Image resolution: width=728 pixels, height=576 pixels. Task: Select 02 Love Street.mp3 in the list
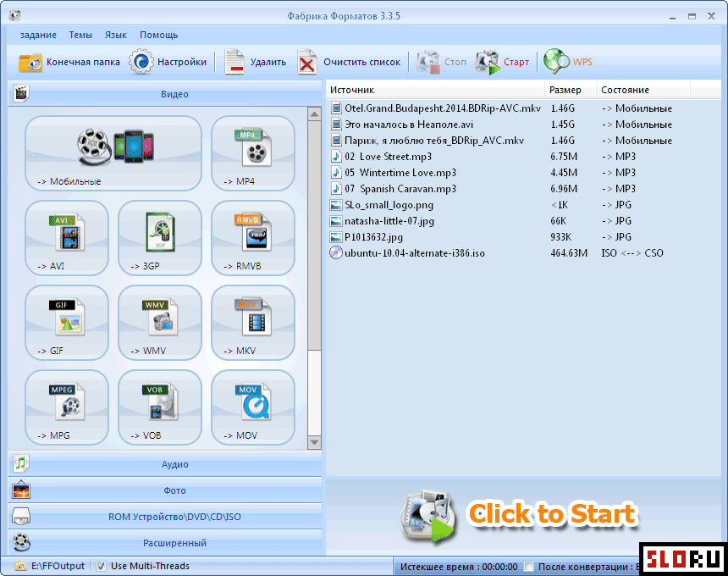389,157
